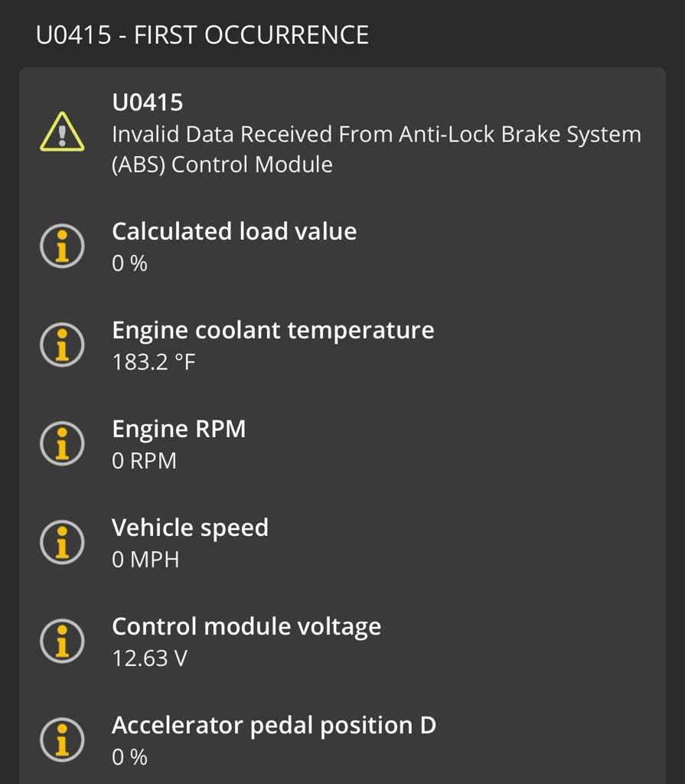Viewport: 685px width, 784px height.
Task: Open the Control module voltage label
Action: click(x=246, y=626)
